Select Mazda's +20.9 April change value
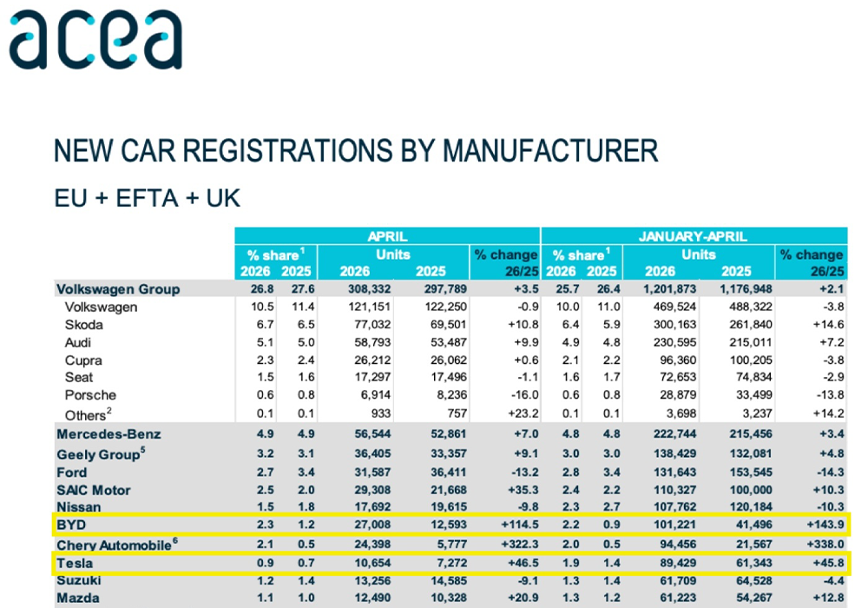This screenshot has width=868, height=608. (523, 598)
